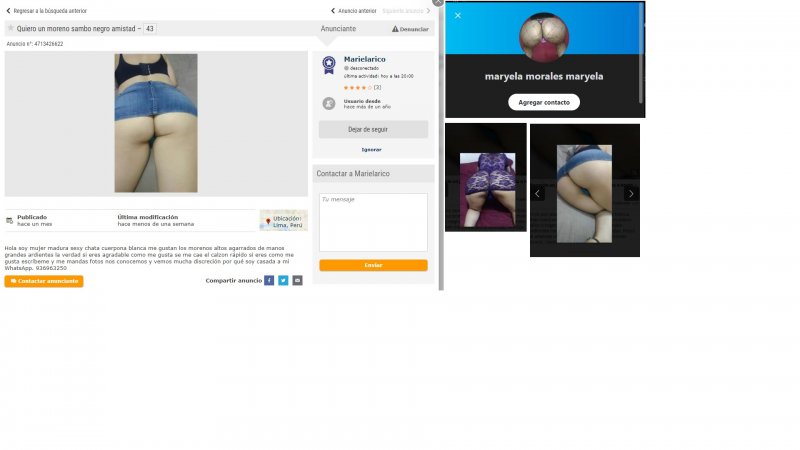Click the Tu mensaje text box

pos(373,222)
